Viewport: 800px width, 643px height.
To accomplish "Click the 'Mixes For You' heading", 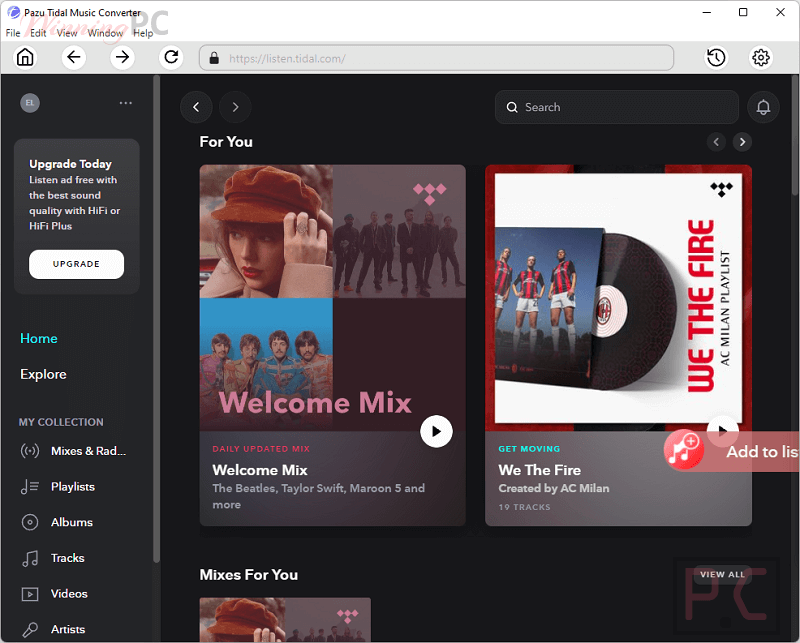I will coord(249,575).
